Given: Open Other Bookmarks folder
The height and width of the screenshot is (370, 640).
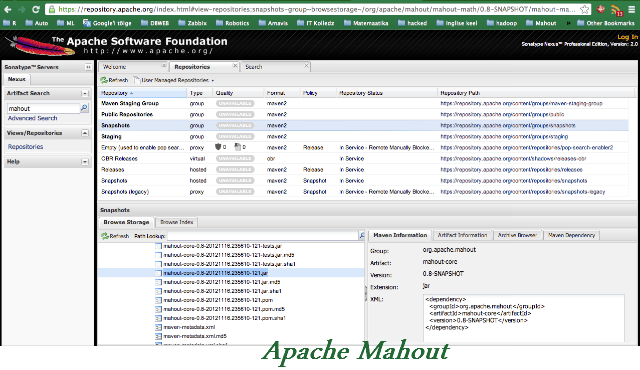Looking at the screenshot, I should pos(607,23).
